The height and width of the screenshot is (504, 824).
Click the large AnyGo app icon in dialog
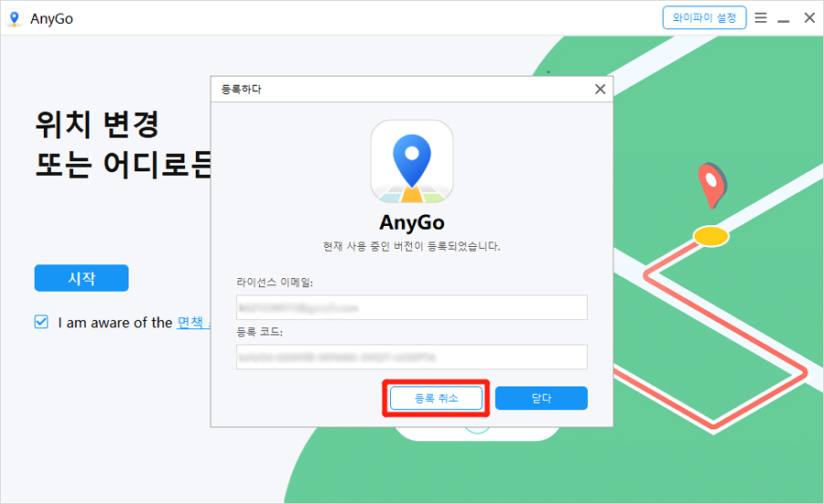point(412,162)
